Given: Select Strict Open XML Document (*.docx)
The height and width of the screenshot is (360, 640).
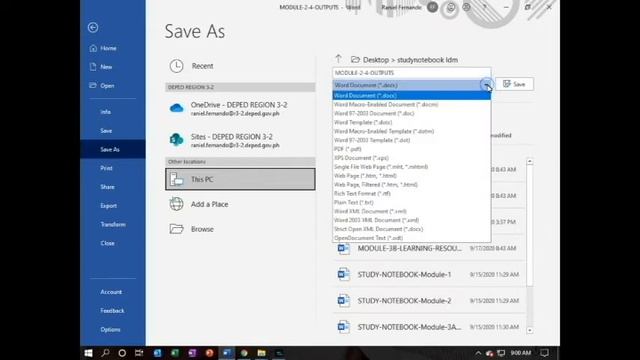Looking at the screenshot, I should 411,229.
